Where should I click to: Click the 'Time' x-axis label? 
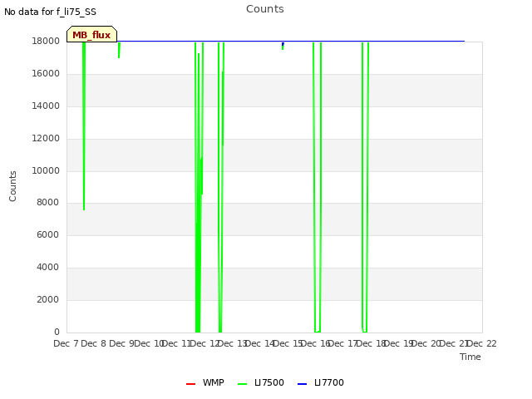tap(470, 357)
